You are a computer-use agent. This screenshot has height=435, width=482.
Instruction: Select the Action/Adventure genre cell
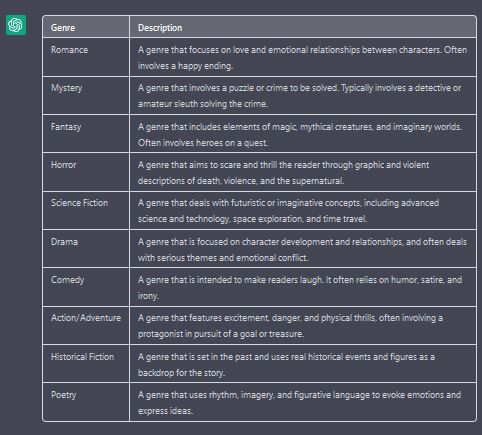(86, 326)
